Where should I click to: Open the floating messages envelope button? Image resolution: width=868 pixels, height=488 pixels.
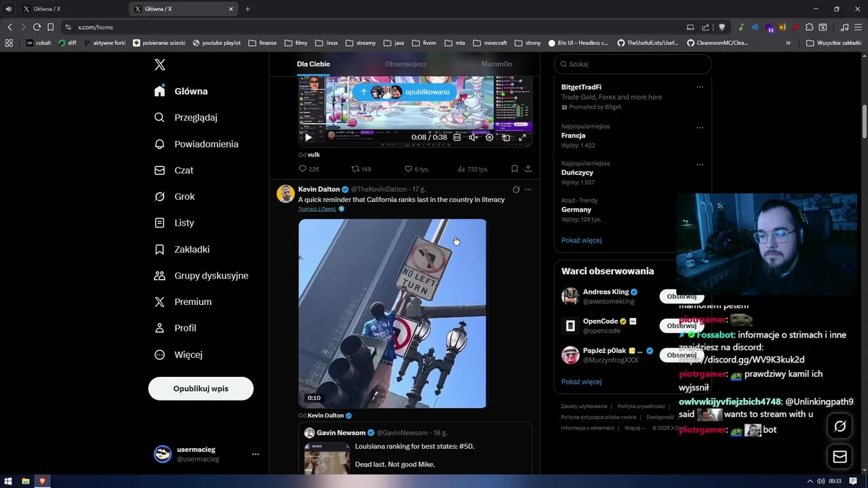[840, 457]
